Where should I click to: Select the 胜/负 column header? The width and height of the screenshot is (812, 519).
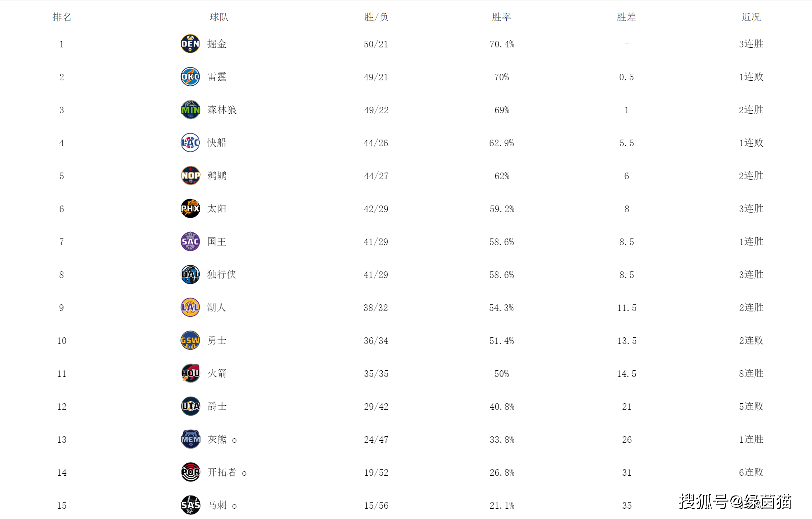376,17
